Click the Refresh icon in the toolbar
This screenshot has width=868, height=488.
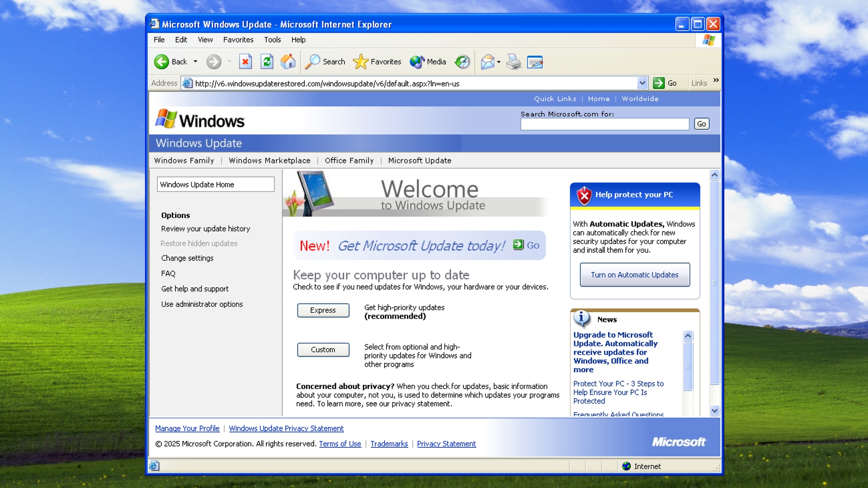267,62
